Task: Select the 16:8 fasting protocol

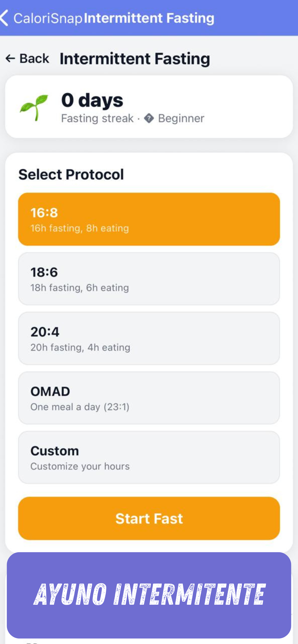Action: pyautogui.click(x=149, y=219)
